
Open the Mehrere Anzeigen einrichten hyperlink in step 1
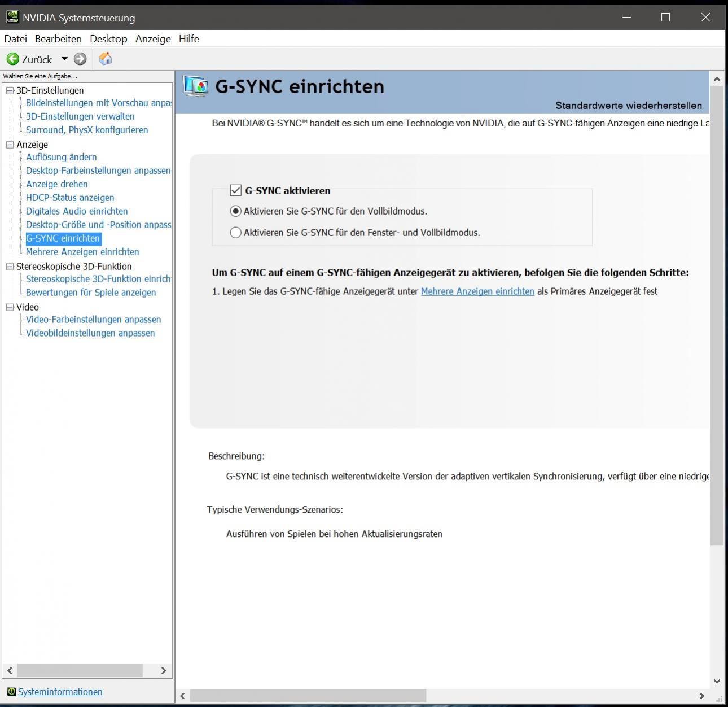(x=477, y=291)
